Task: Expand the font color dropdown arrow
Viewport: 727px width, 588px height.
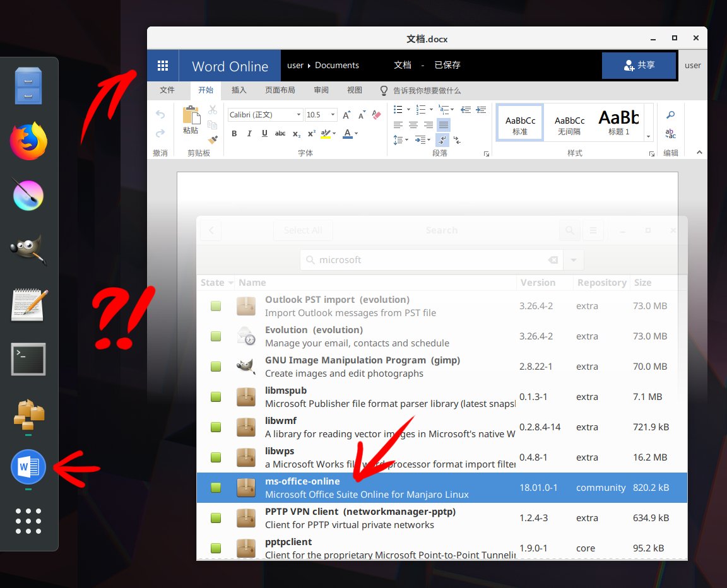Action: (x=356, y=134)
